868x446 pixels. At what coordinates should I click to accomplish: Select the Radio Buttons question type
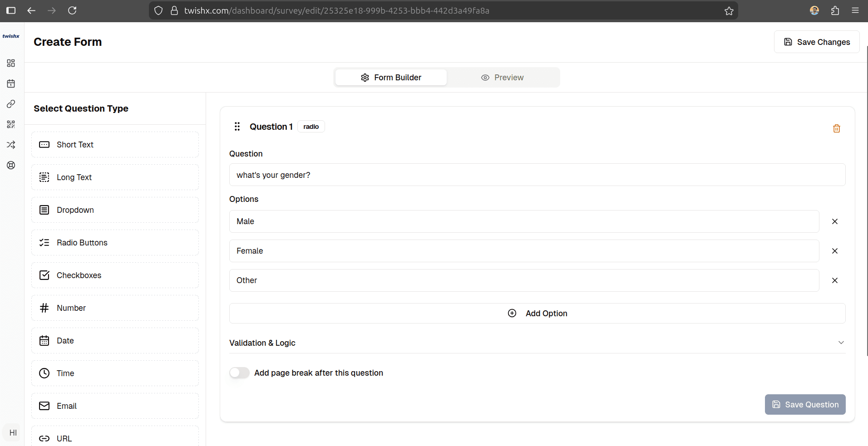tap(115, 243)
